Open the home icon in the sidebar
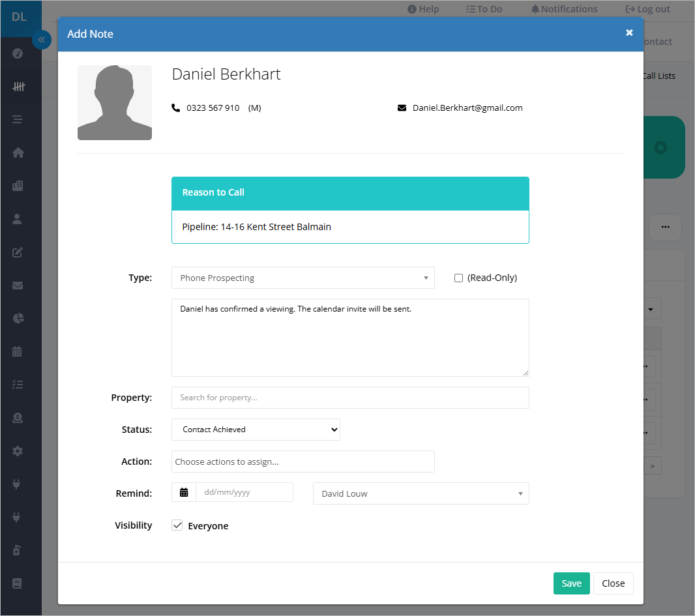 (x=18, y=153)
